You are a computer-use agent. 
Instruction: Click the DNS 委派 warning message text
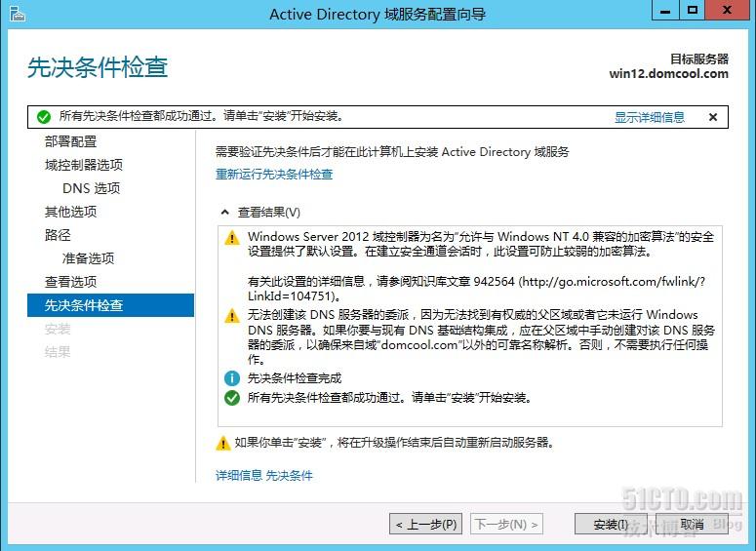point(481,337)
